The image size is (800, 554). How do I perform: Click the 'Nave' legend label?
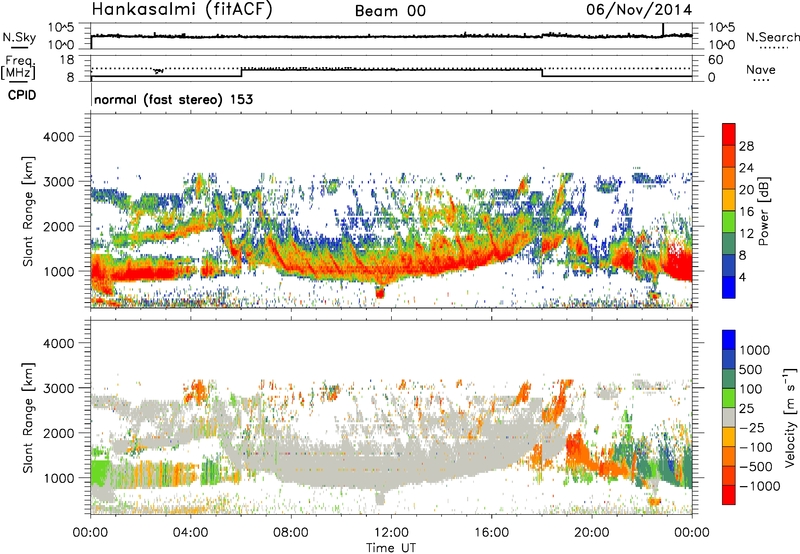click(x=761, y=69)
